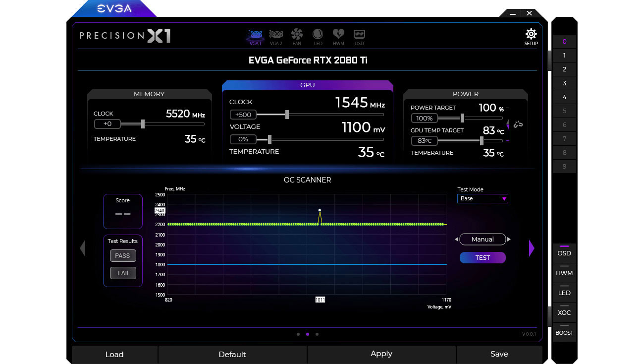644x364 pixels.
Task: Open the FAN control icon
Action: click(297, 37)
